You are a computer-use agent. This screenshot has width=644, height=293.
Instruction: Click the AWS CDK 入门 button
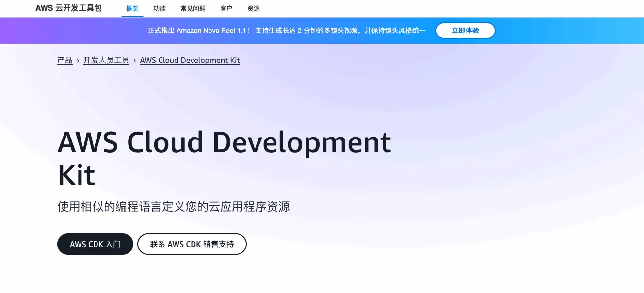tap(95, 244)
